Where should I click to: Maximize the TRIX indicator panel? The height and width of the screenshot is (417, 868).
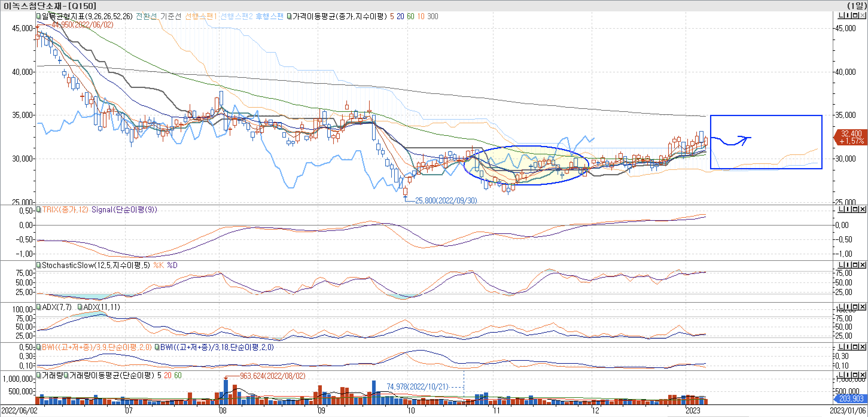(855, 209)
